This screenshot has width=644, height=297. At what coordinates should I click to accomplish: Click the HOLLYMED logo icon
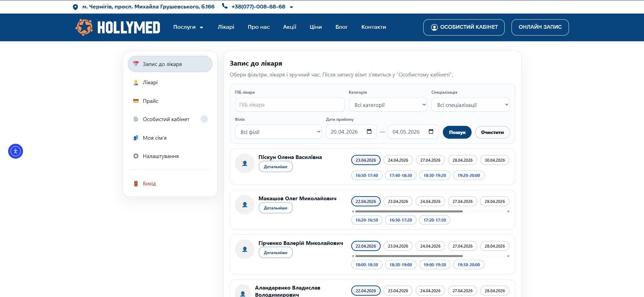pos(84,27)
